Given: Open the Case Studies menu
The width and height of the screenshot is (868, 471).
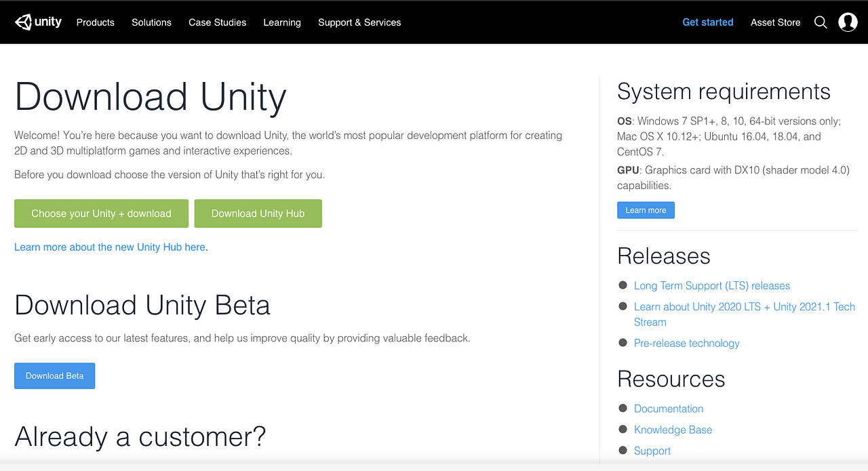Looking at the screenshot, I should tap(218, 22).
